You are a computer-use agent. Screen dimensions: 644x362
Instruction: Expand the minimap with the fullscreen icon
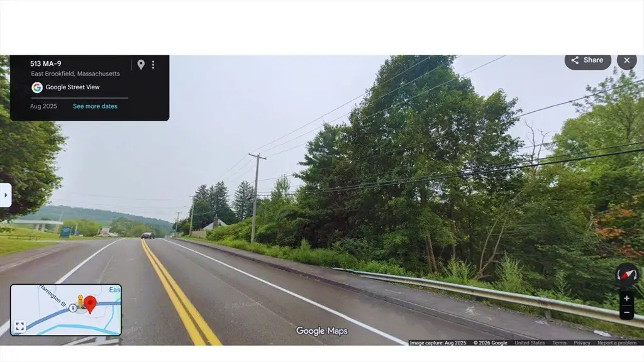(x=19, y=326)
